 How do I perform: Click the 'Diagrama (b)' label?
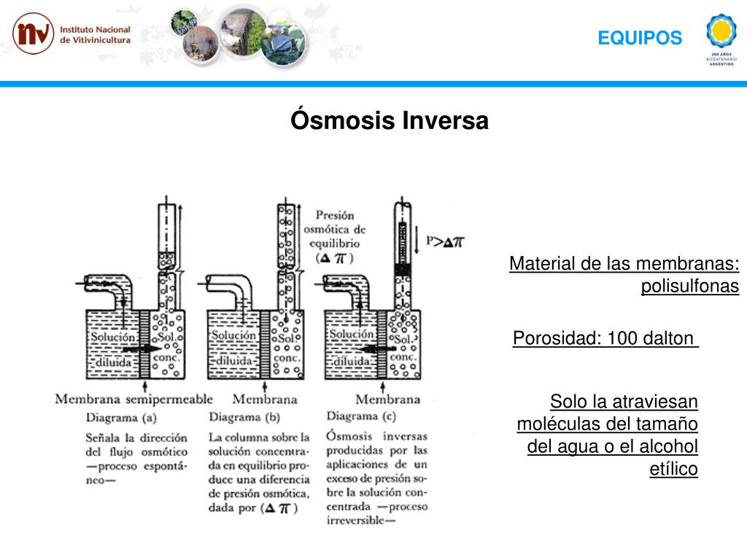[244, 417]
